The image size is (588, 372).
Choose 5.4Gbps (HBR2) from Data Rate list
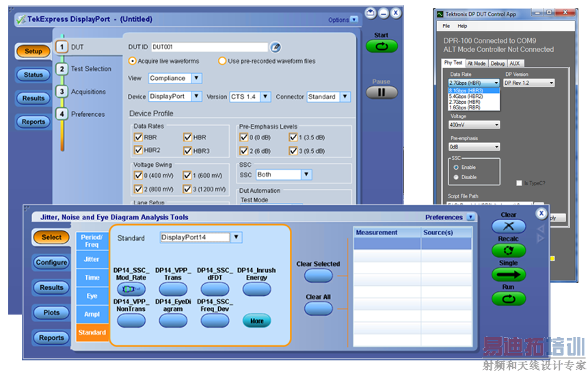474,96
